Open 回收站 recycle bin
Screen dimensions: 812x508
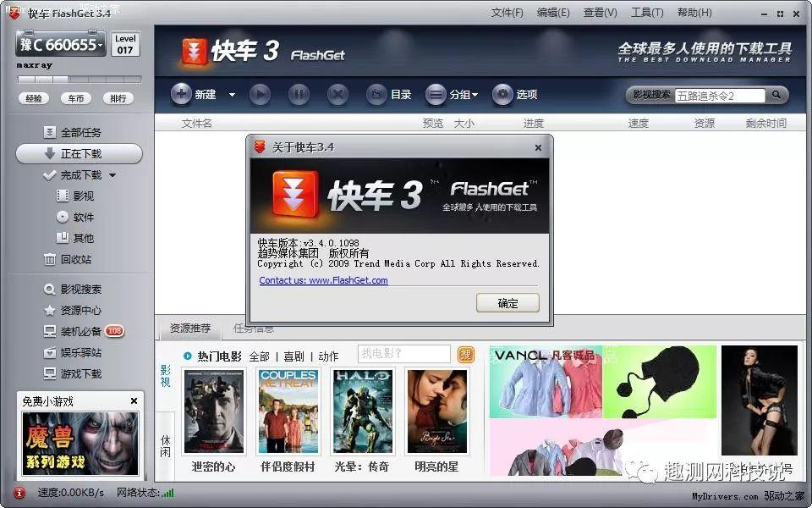[68, 259]
